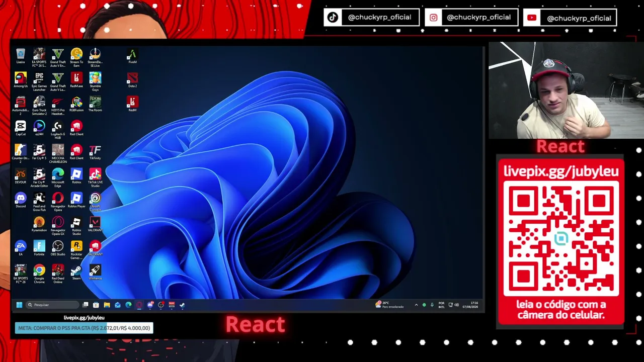The image size is (644, 362).
Task: Click the microphone tray indicator
Action: [432, 305]
